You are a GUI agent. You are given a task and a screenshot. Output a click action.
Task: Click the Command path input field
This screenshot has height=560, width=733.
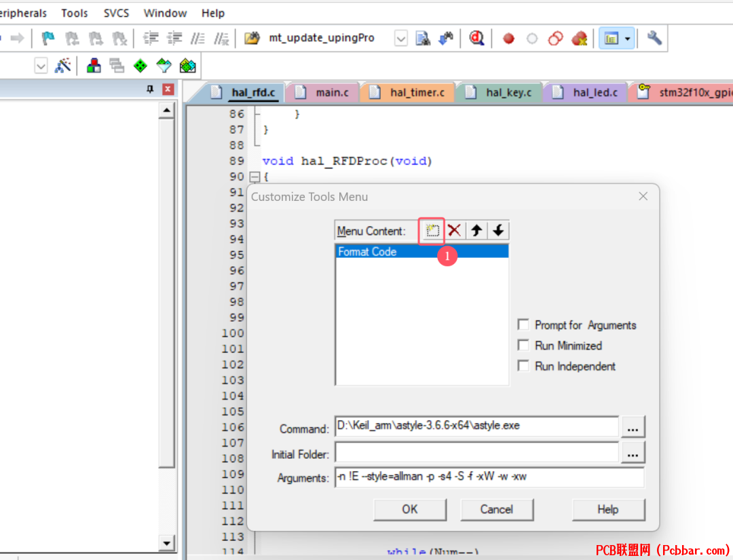(477, 426)
